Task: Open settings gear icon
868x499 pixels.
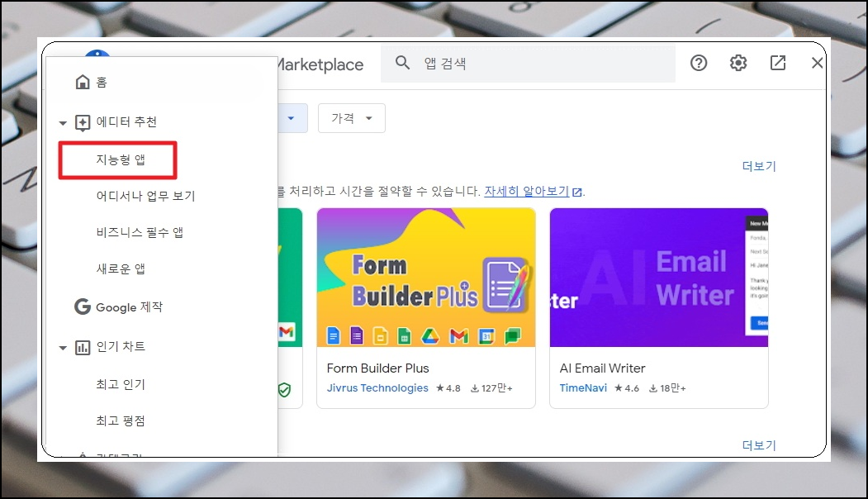Action: 738,63
